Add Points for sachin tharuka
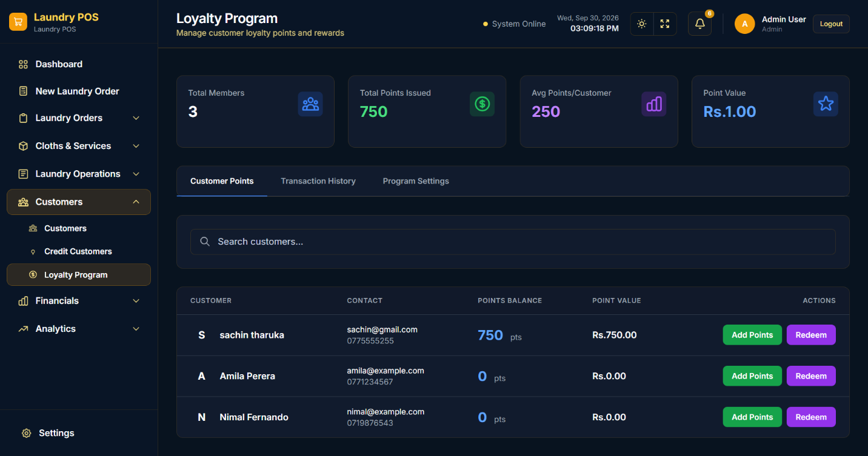868x456 pixels. [x=752, y=335]
